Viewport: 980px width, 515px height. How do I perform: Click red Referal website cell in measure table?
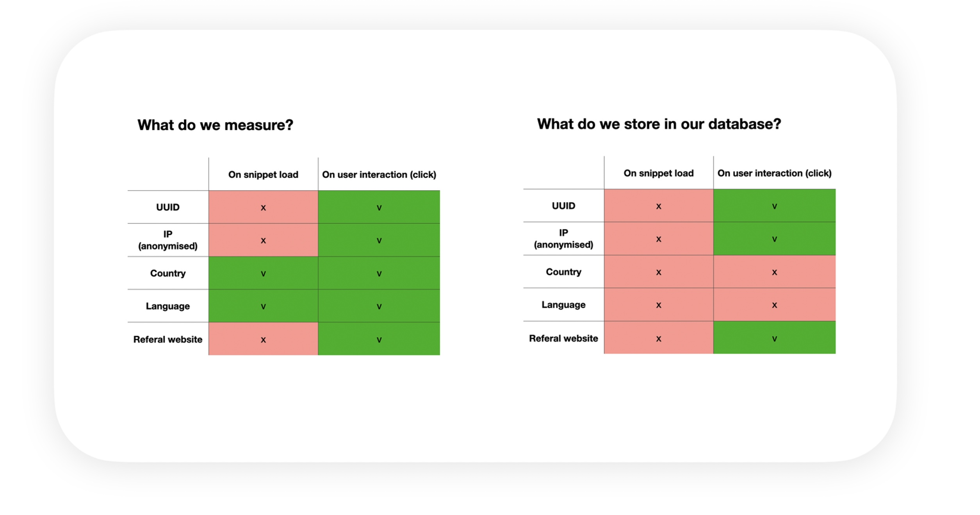[263, 339]
